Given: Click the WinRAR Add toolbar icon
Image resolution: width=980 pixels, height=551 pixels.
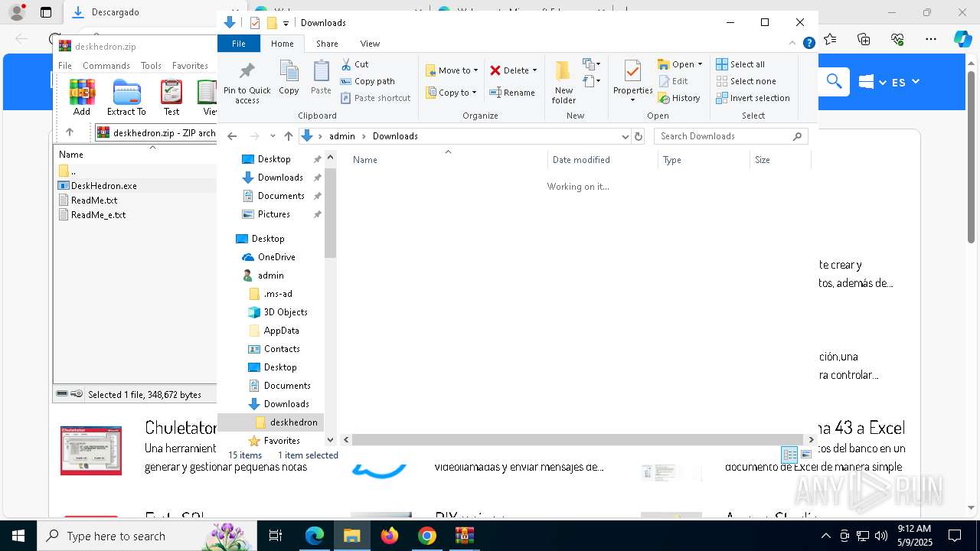Looking at the screenshot, I should (x=82, y=97).
